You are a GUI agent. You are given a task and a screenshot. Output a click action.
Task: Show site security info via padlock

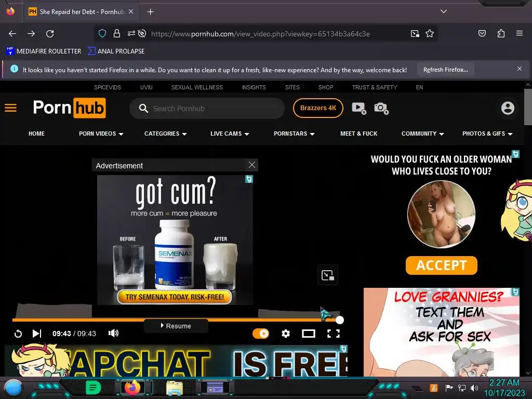117,33
